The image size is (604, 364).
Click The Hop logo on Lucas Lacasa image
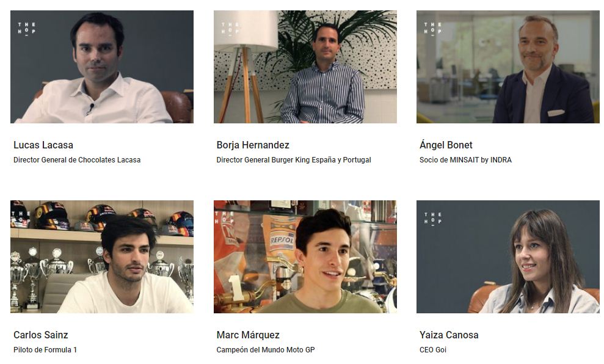click(27, 29)
